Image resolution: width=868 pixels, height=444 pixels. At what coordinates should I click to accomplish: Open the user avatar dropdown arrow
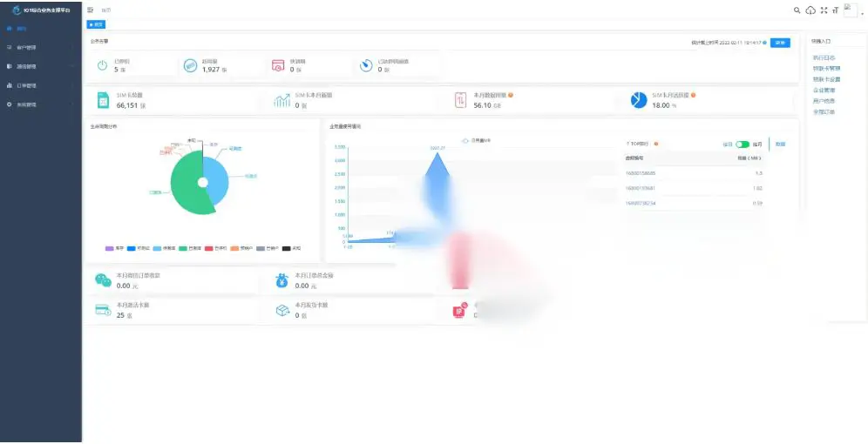862,13
